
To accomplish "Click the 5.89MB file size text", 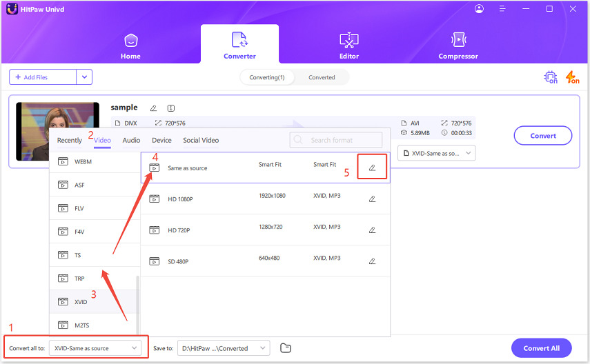I will (420, 133).
